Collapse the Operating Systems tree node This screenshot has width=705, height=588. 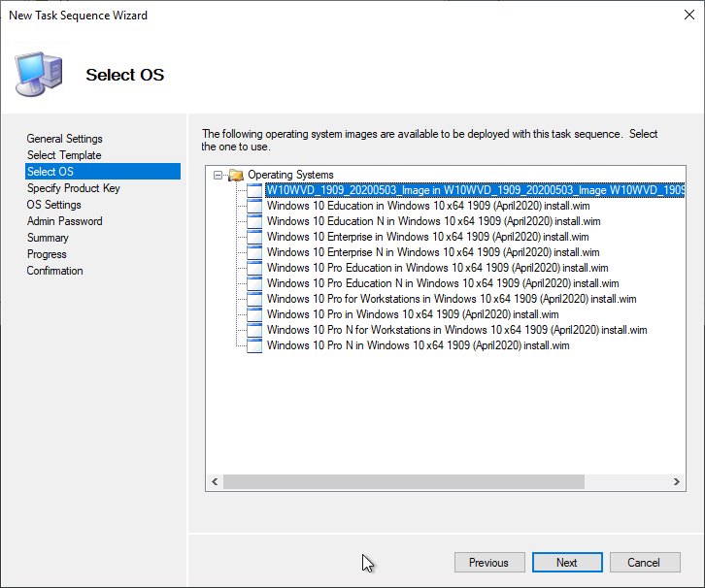click(x=218, y=176)
